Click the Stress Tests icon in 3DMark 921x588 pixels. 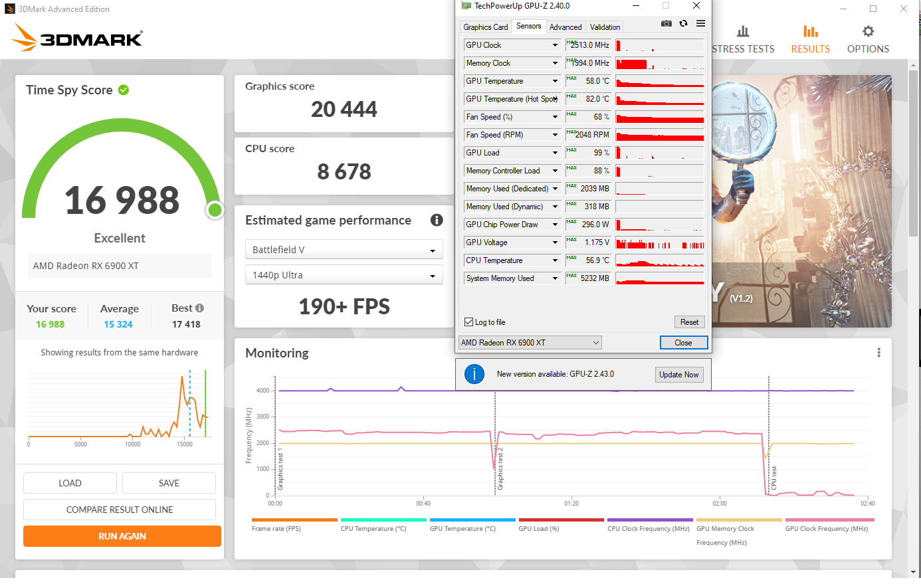pyautogui.click(x=743, y=31)
